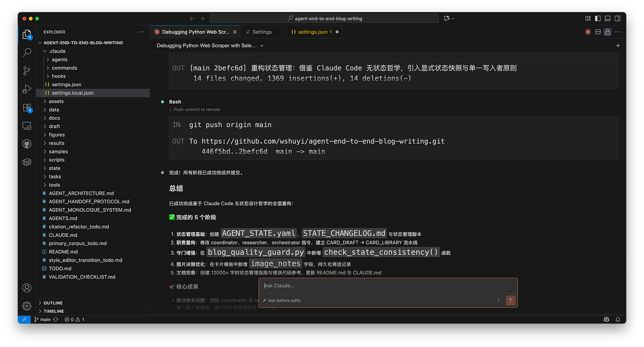Viewport: 644px width, 347px height.
Task: Open the GitHub view in activity bar
Action: [x=27, y=144]
